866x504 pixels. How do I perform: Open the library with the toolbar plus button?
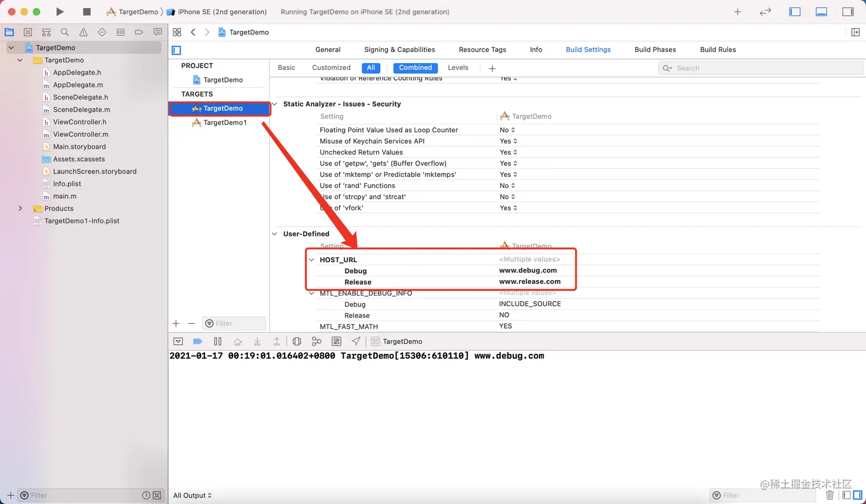point(738,11)
